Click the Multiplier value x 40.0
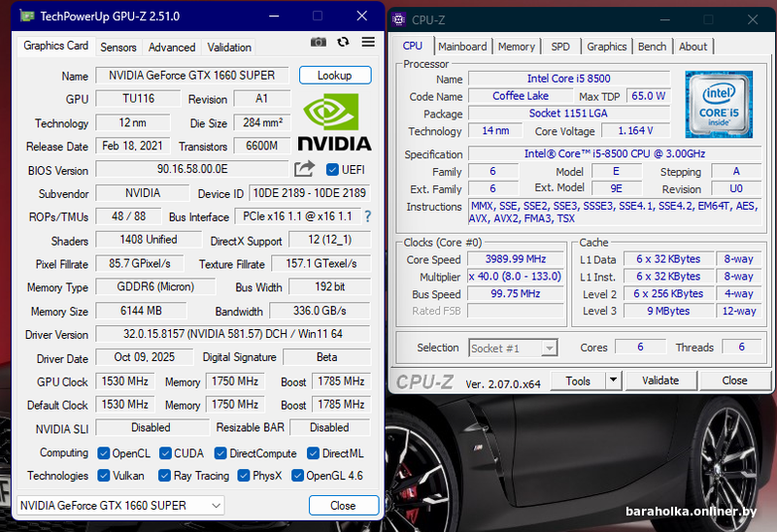Screen dimensions: 777x532 point(516,277)
